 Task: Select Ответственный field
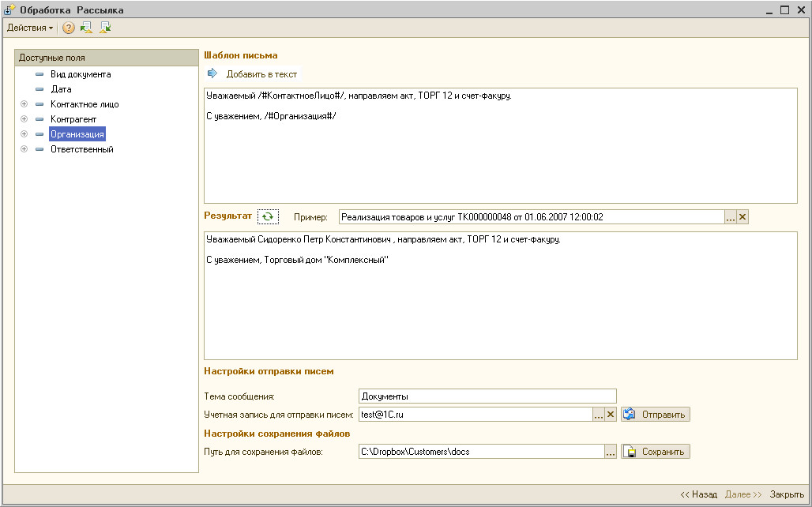[x=82, y=149]
